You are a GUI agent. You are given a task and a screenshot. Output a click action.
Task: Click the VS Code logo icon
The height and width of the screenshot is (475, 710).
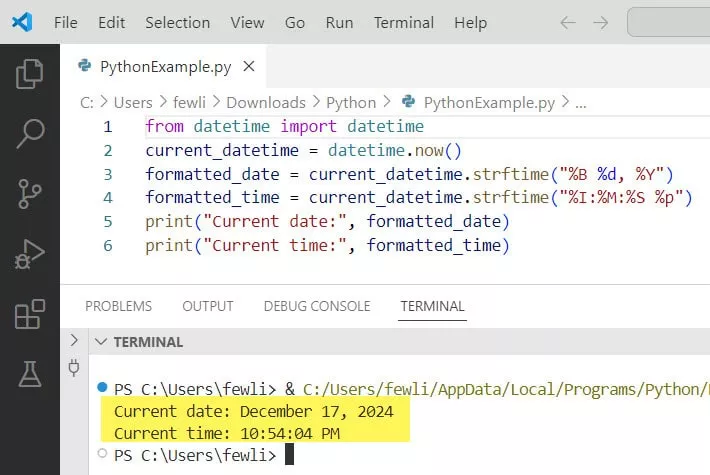click(23, 22)
